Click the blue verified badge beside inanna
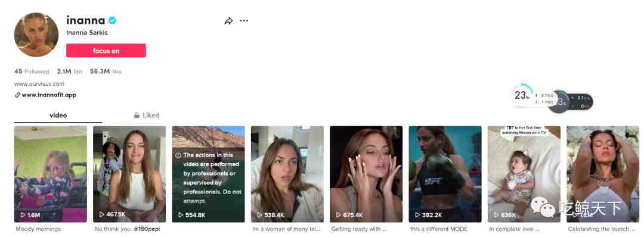644x237 pixels. click(112, 20)
